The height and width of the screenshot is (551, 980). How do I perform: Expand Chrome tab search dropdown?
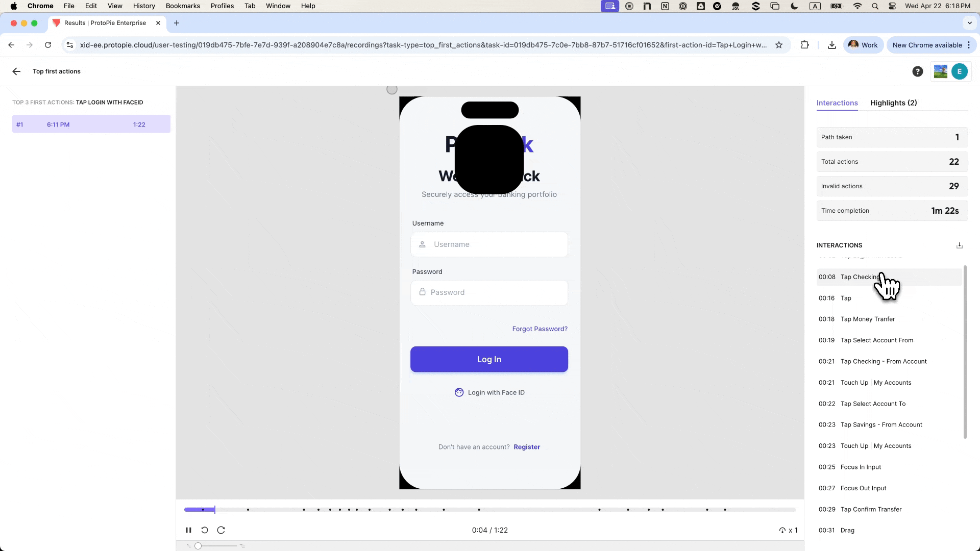coord(969,23)
